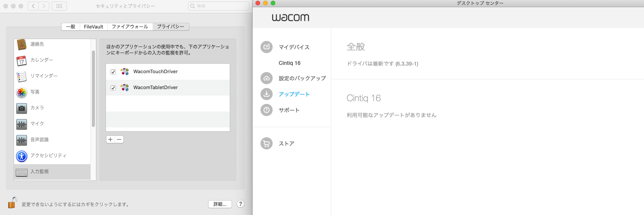Close the Wacom Desktop Center window
644x215 pixels.
(x=258, y=3)
